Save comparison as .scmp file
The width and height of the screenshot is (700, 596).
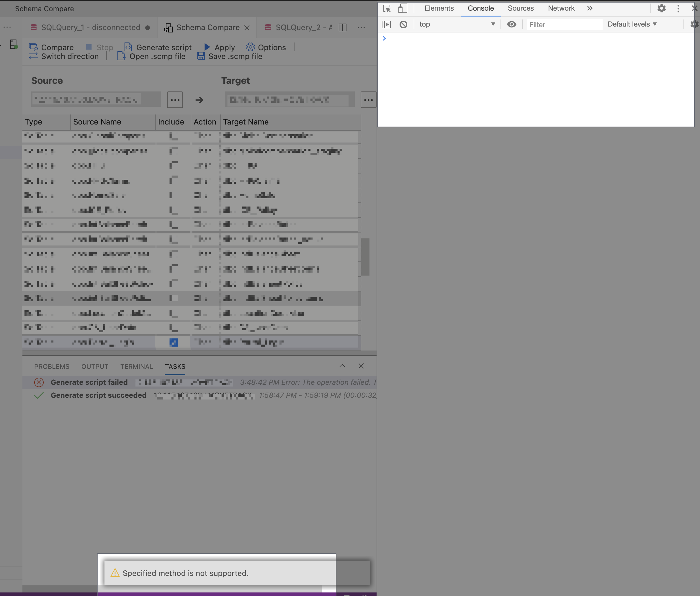pyautogui.click(x=230, y=56)
